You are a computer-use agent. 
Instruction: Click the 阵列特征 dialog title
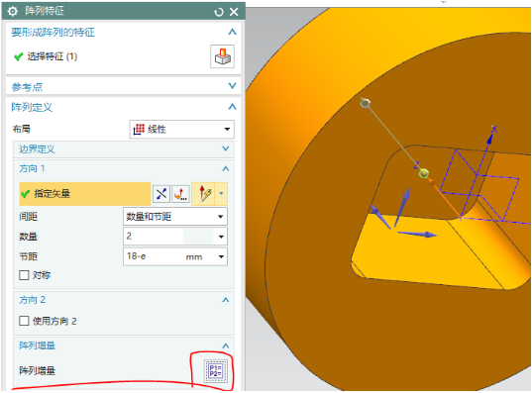pyautogui.click(x=45, y=11)
